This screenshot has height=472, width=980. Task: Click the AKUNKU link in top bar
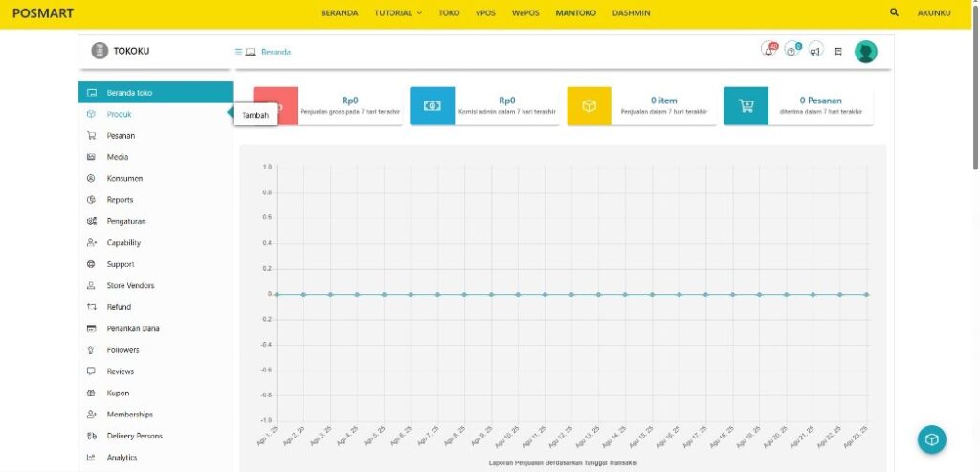pyautogui.click(x=934, y=13)
